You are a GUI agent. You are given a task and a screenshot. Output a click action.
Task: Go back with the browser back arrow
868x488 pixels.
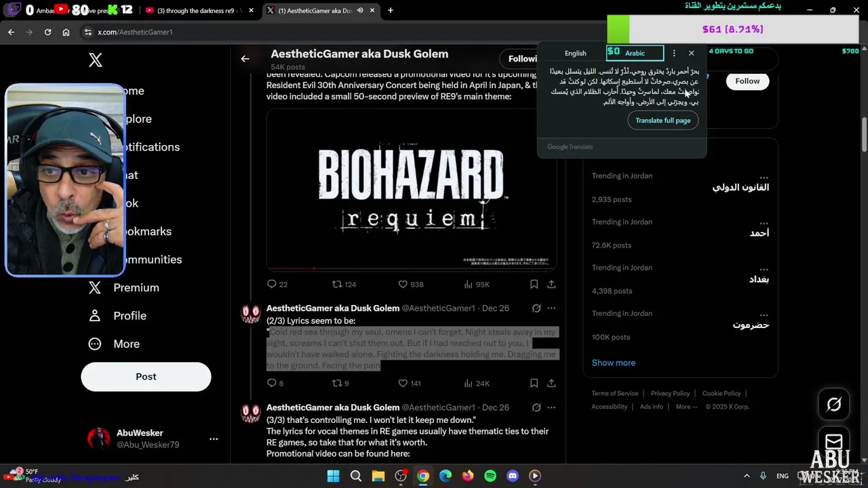11,32
